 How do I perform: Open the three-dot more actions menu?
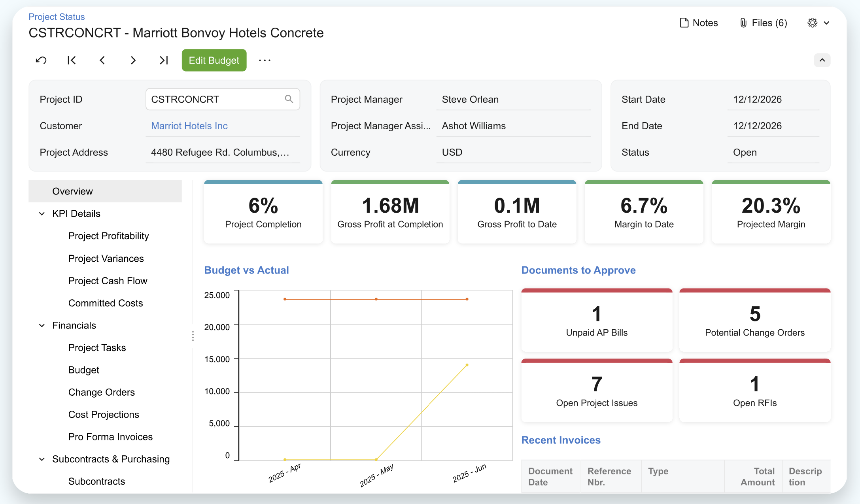pos(265,60)
